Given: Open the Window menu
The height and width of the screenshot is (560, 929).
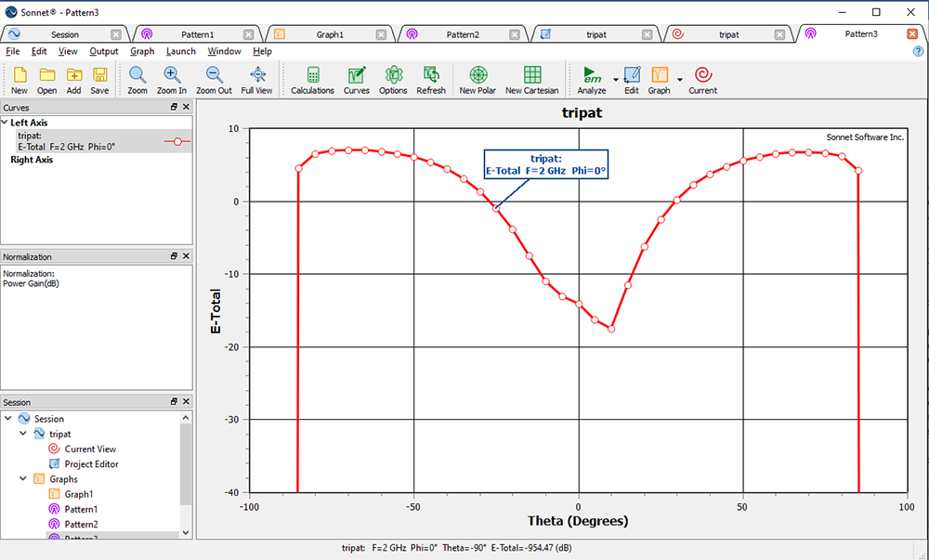Looking at the screenshot, I should (x=224, y=51).
